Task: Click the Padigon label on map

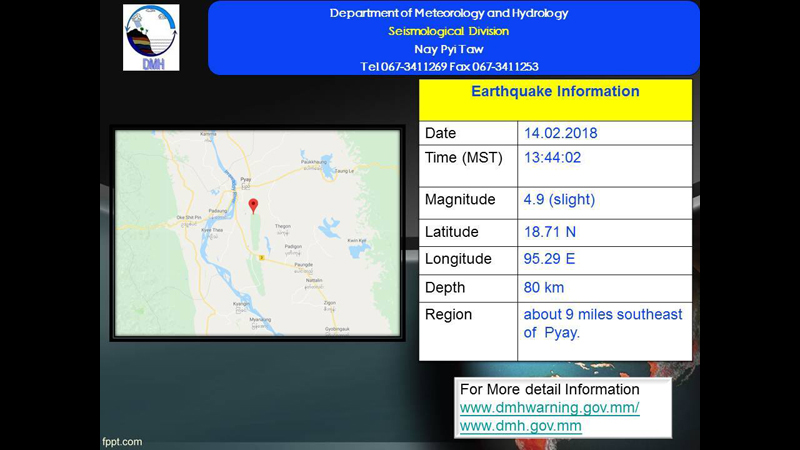Action: (293, 246)
